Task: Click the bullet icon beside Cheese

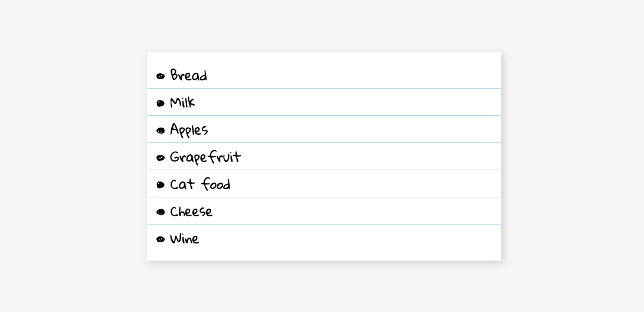Action: click(161, 212)
